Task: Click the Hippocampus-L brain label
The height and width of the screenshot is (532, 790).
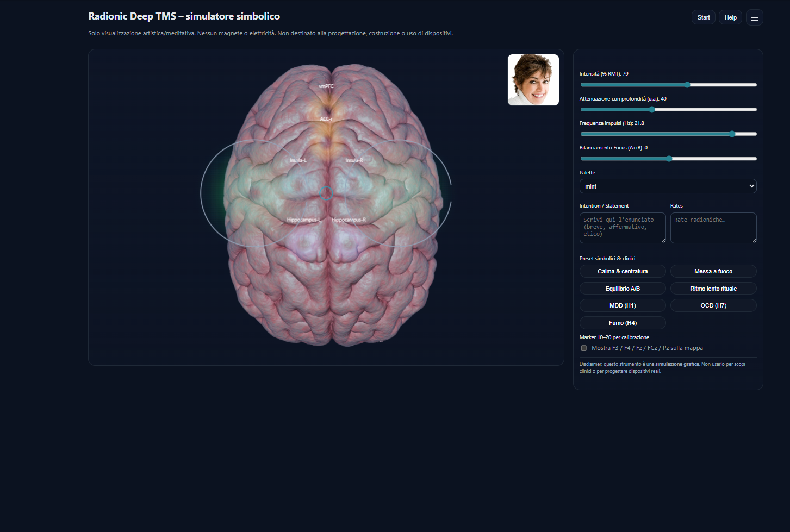Action: coord(304,220)
